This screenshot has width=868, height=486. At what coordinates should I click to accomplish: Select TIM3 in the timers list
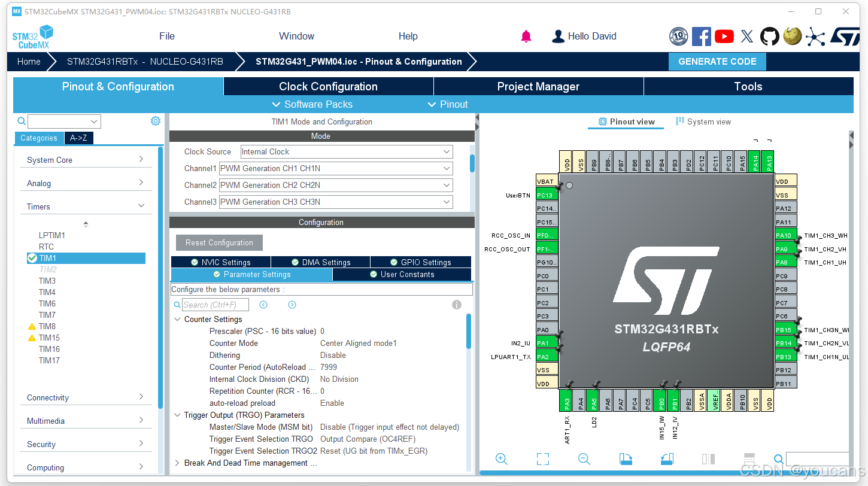pyautogui.click(x=47, y=281)
